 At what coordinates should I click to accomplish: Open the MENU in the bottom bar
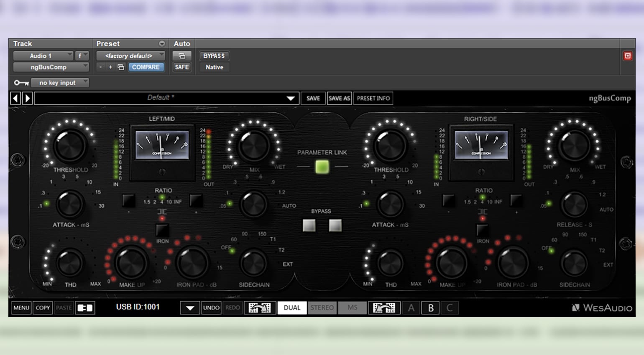coord(21,308)
